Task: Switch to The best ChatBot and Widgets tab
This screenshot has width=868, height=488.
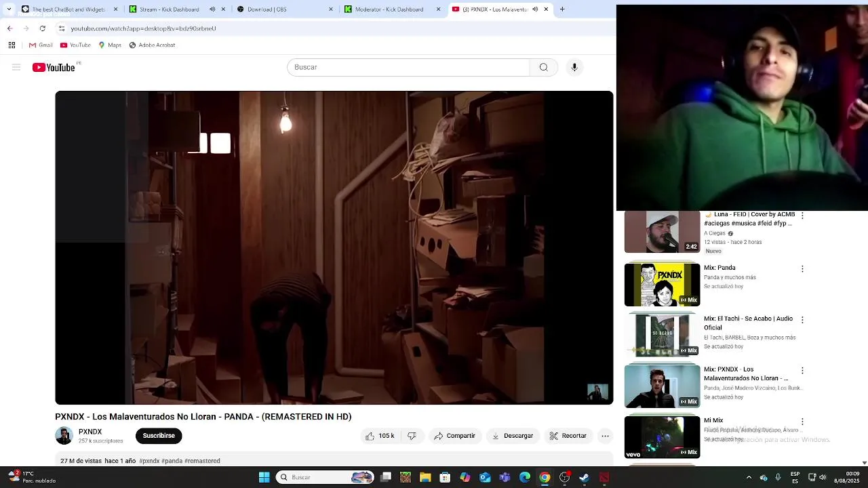Action: point(68,9)
